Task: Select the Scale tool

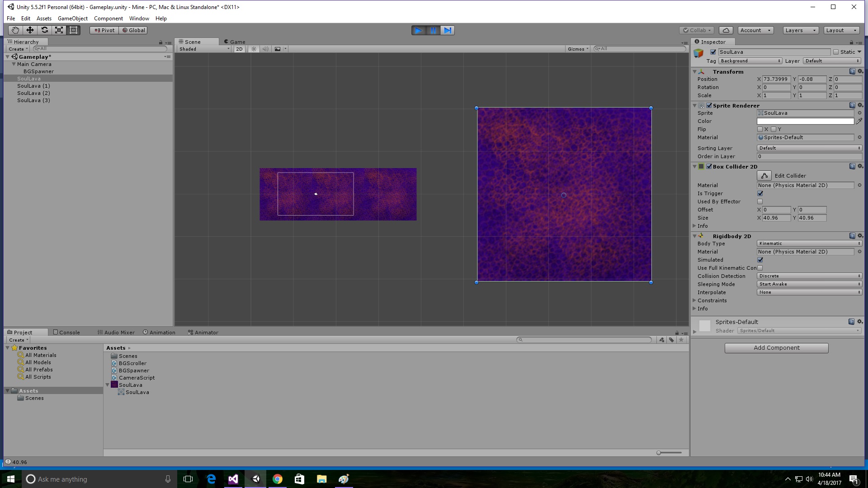Action: 59,30
